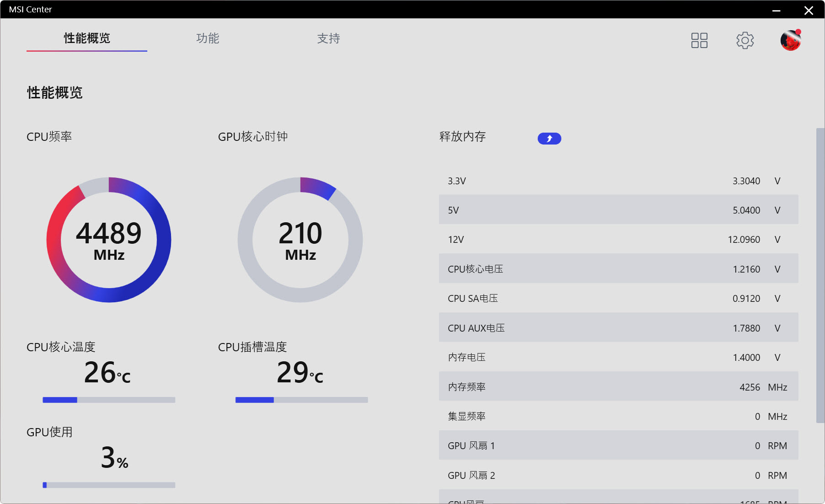825x504 pixels.
Task: Click the CPU SA电压 row
Action: 618,298
